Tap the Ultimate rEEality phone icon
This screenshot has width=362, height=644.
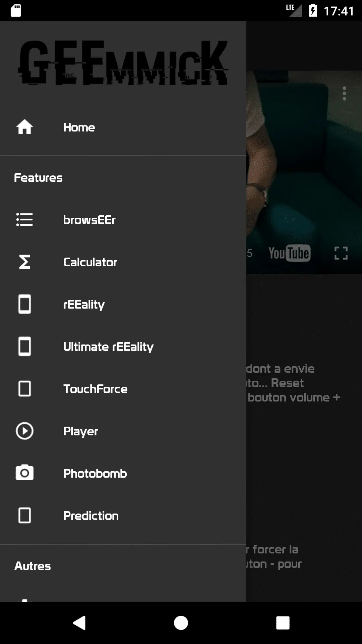click(24, 346)
